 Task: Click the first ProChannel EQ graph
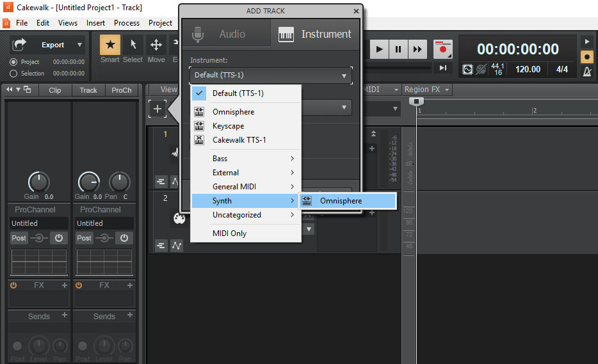[39, 262]
